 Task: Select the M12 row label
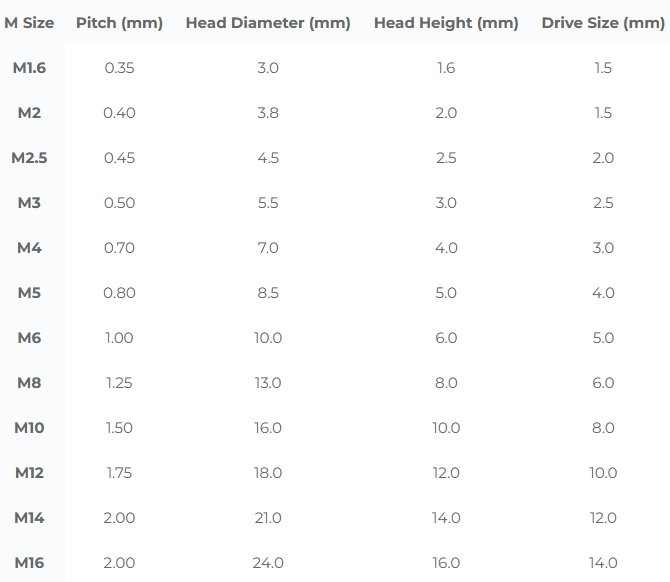[29, 473]
